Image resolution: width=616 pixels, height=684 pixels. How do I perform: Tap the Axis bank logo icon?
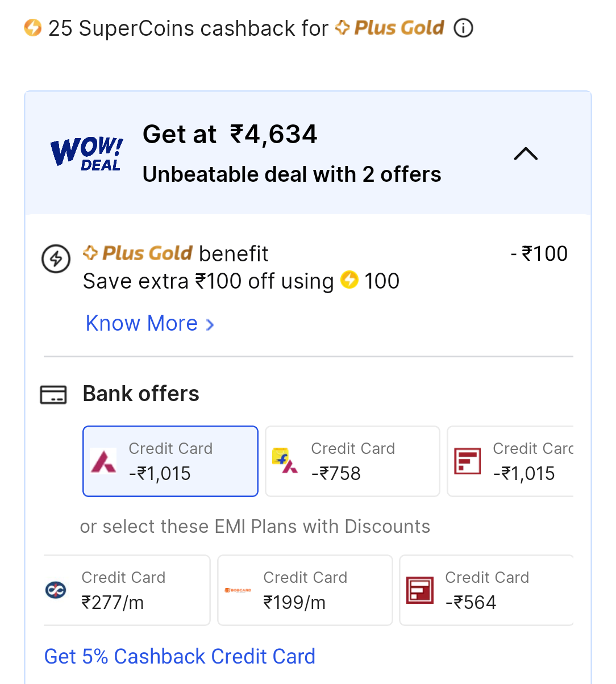[x=103, y=461]
